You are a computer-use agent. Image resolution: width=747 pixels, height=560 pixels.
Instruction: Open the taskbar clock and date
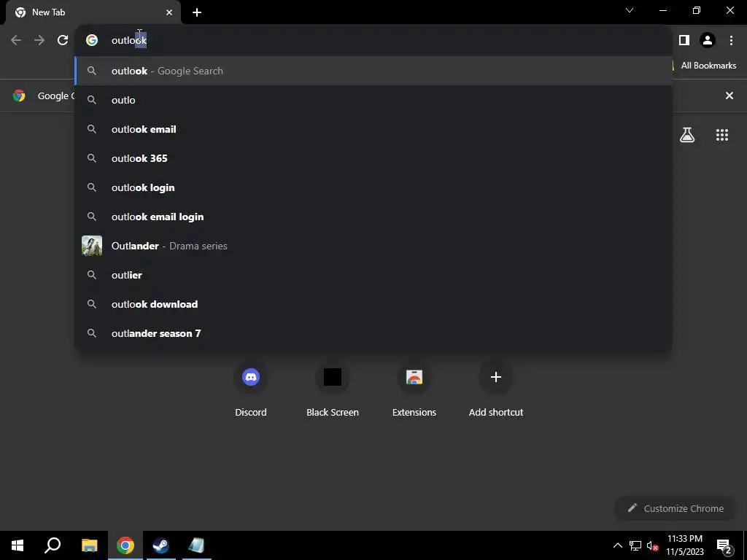tap(684, 545)
